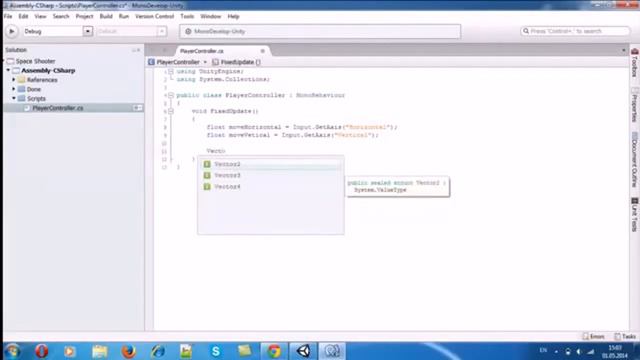Screen dimensions: 640x360
Task: Open Skype from the taskbar
Action: click(216, 351)
